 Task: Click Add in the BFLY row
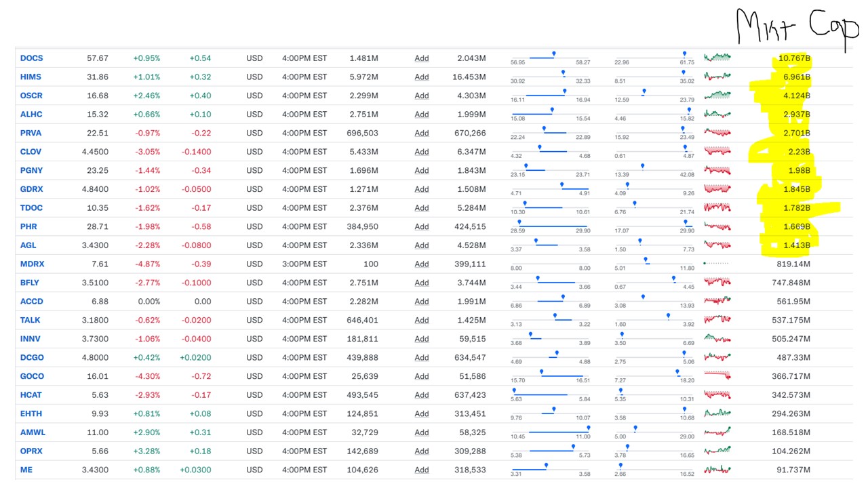[422, 283]
